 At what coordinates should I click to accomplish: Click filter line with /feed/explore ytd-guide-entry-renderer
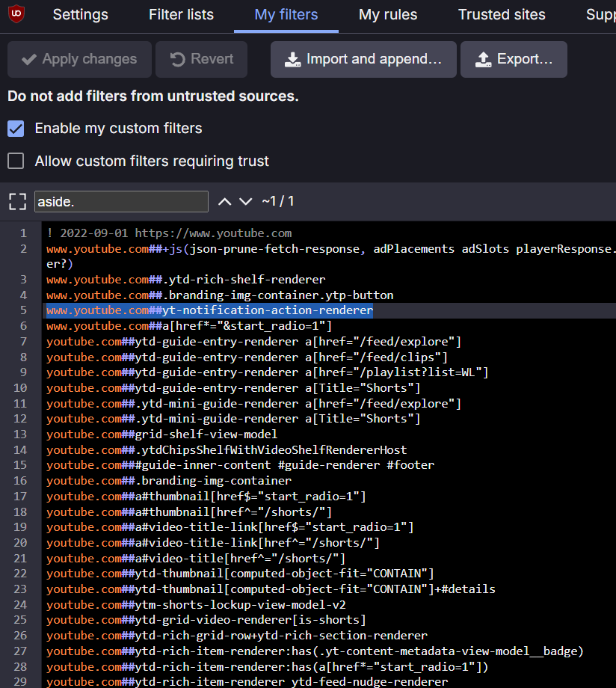pos(253,341)
